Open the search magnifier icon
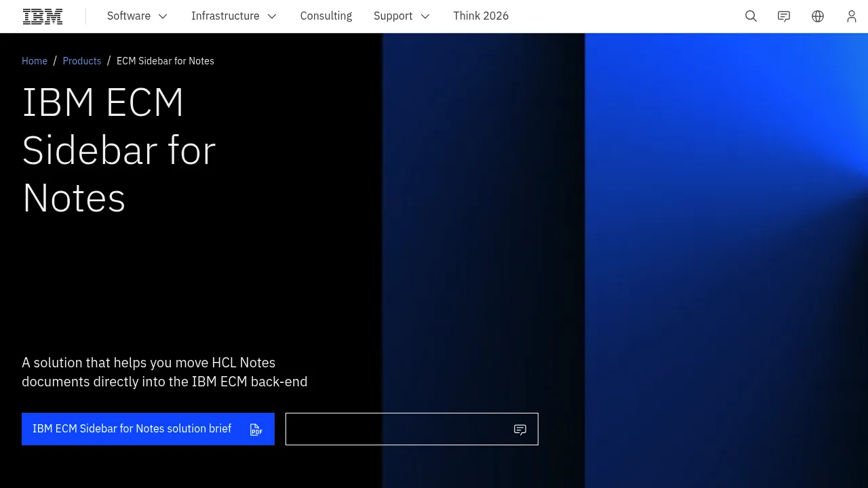868x488 pixels. click(751, 16)
